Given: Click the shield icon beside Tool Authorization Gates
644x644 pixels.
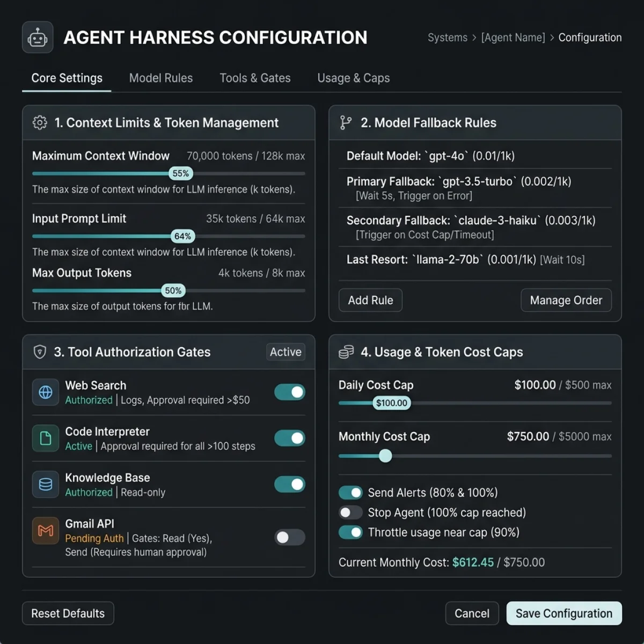Looking at the screenshot, I should point(40,352).
